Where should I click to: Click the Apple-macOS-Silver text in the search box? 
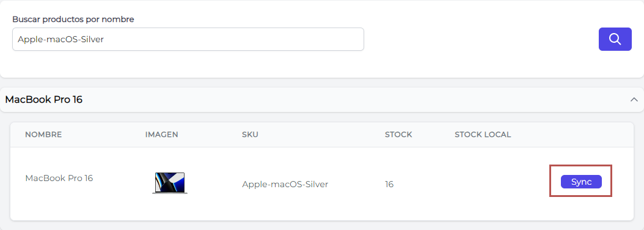[60, 40]
